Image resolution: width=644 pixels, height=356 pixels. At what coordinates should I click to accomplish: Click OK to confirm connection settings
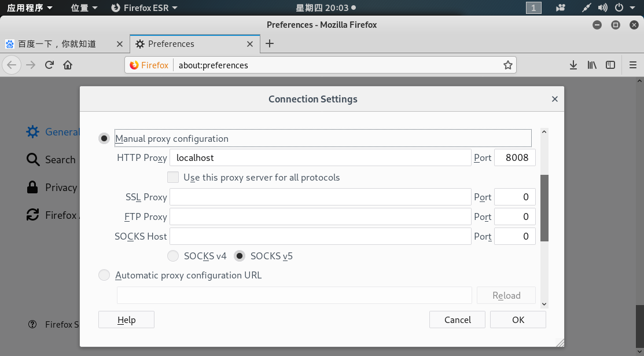[518, 320]
